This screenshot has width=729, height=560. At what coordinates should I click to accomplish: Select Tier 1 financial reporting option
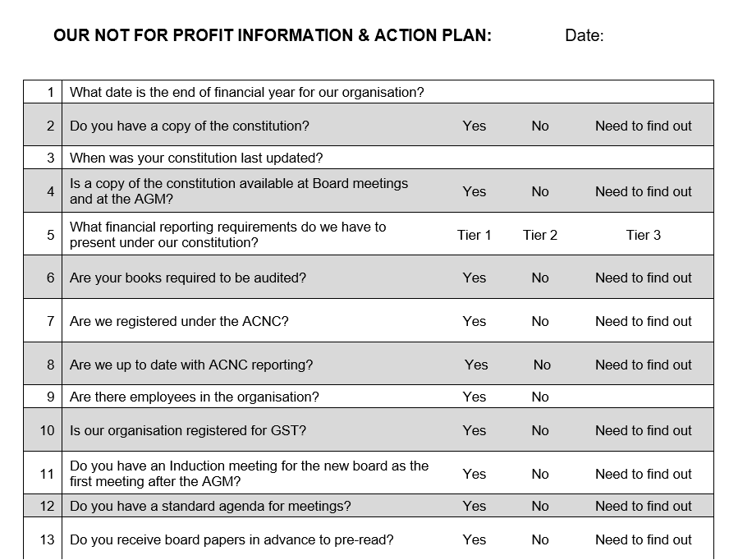[x=474, y=235]
